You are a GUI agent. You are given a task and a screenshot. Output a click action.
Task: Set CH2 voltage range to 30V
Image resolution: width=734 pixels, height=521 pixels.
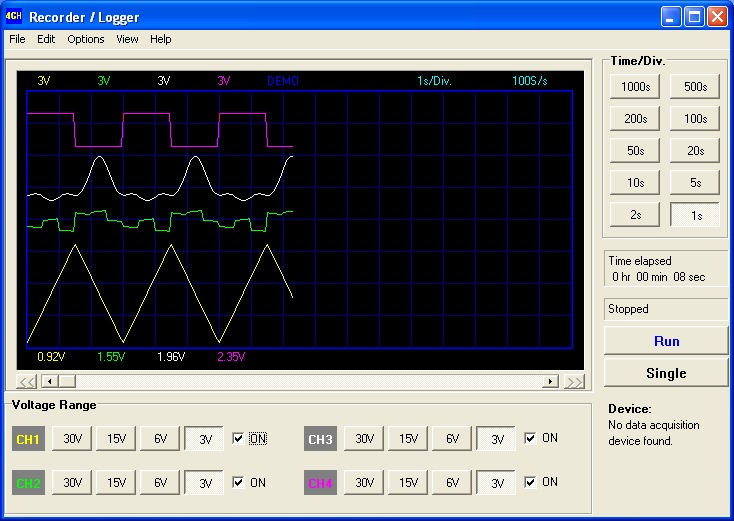72,483
